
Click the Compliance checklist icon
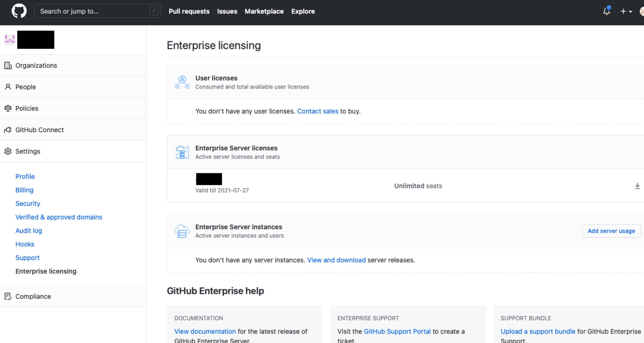click(x=8, y=296)
